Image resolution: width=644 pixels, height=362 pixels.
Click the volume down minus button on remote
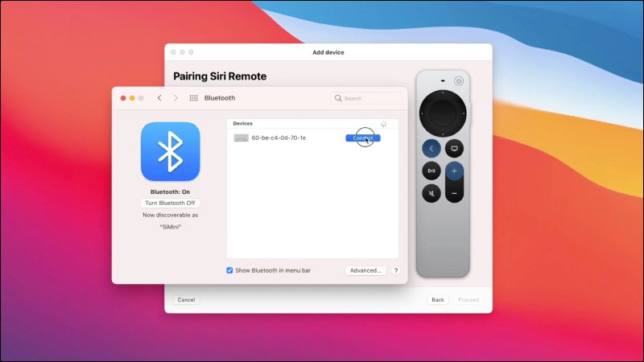pos(454,193)
